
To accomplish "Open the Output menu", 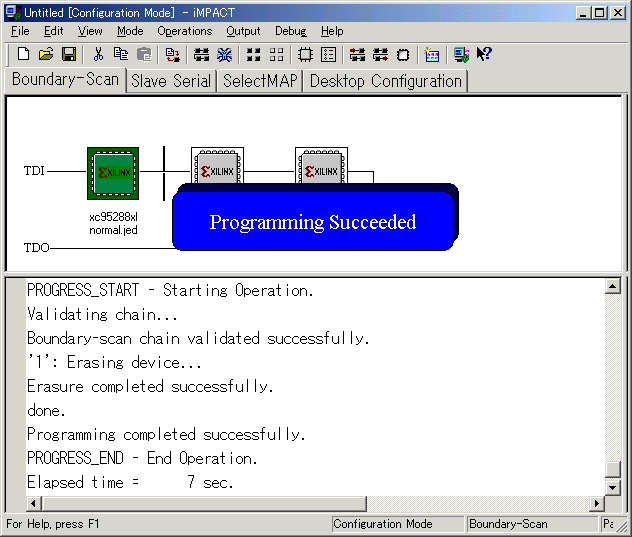I will [x=243, y=31].
